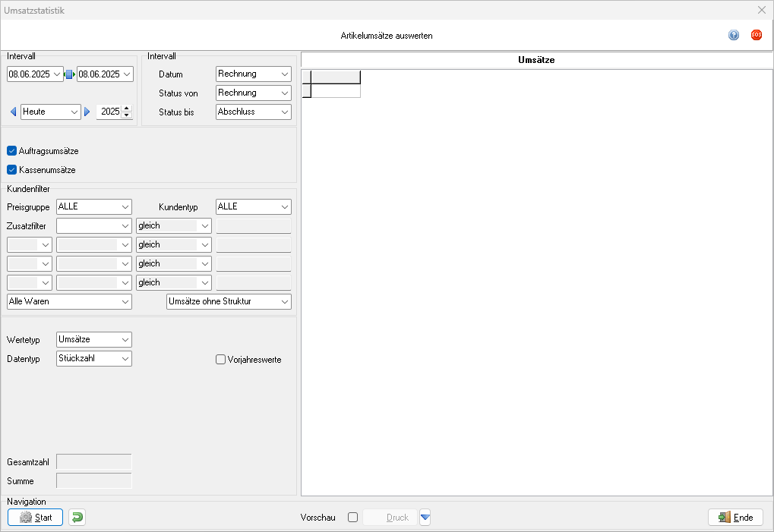
Task: Increase the year 2025 with stepper
Action: (x=126, y=109)
